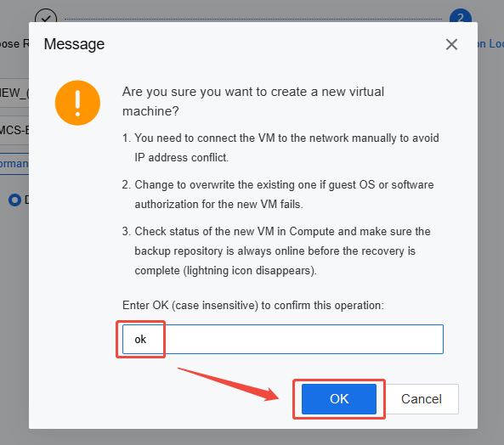Close the Message dialog with the X
The image size is (504, 445).
451,44
